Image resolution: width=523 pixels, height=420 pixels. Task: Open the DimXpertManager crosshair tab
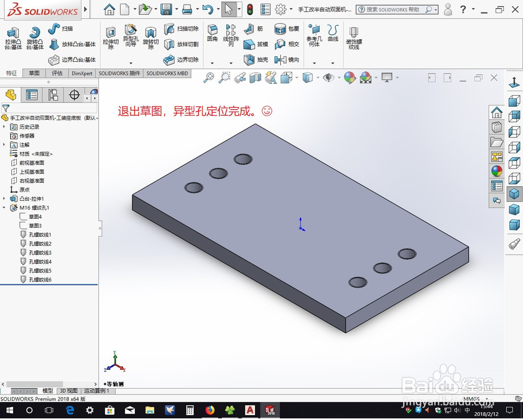point(74,95)
